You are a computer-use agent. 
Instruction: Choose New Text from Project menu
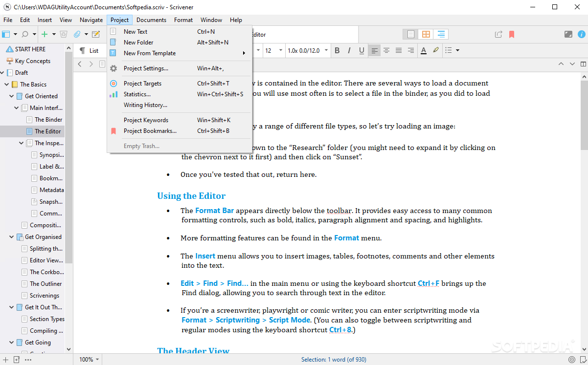[180, 32]
